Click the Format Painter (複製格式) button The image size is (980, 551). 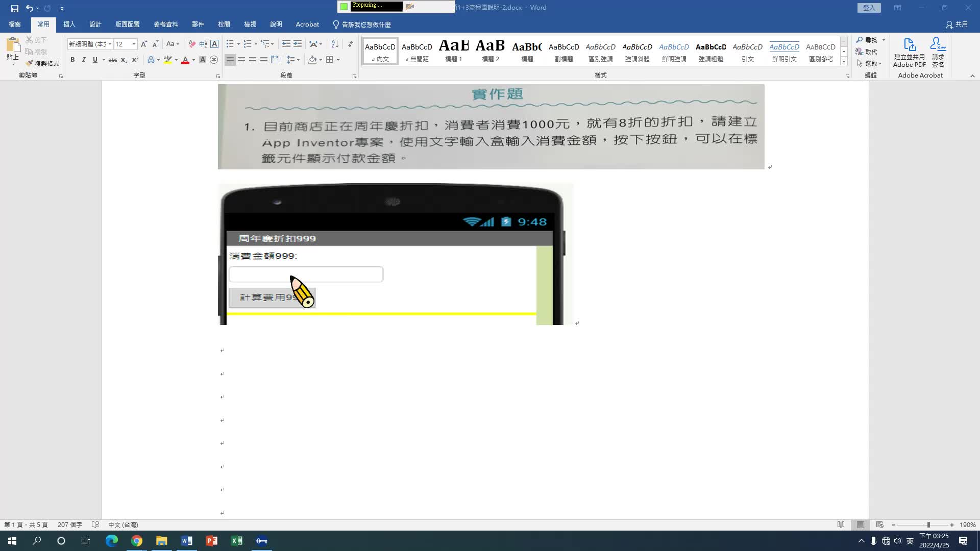tap(43, 63)
